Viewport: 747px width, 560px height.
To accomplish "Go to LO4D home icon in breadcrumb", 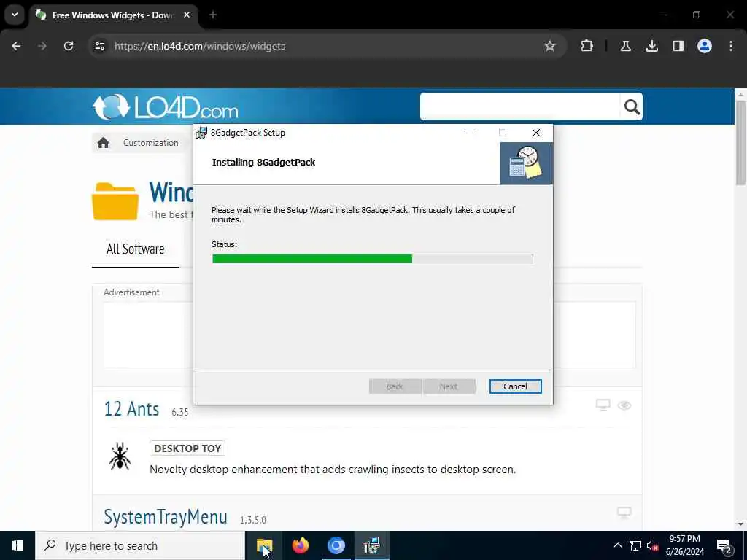I will pos(104,143).
